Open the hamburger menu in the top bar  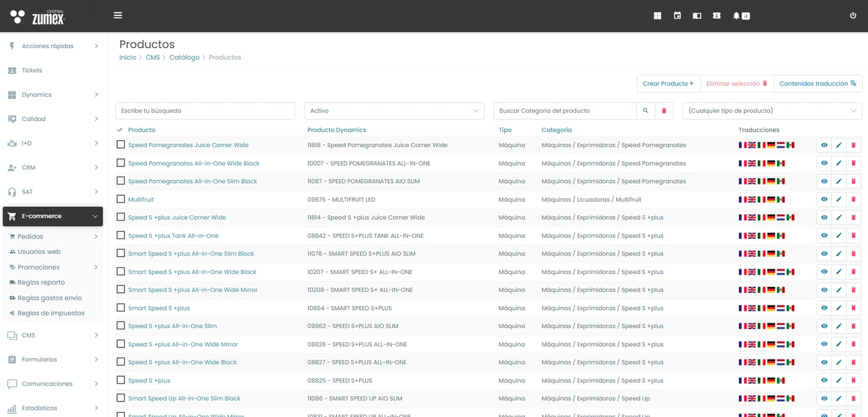tap(118, 15)
